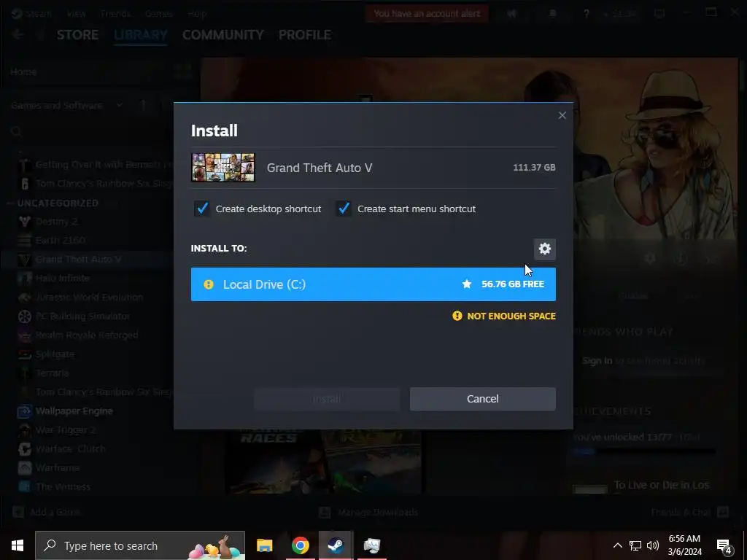Click the library search icon

[x=17, y=131]
